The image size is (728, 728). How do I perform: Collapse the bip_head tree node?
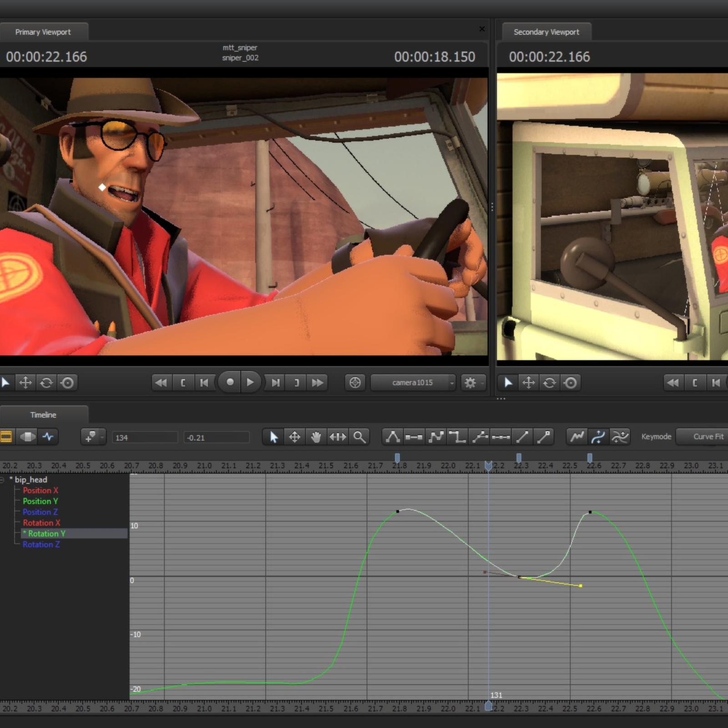[x=2, y=480]
